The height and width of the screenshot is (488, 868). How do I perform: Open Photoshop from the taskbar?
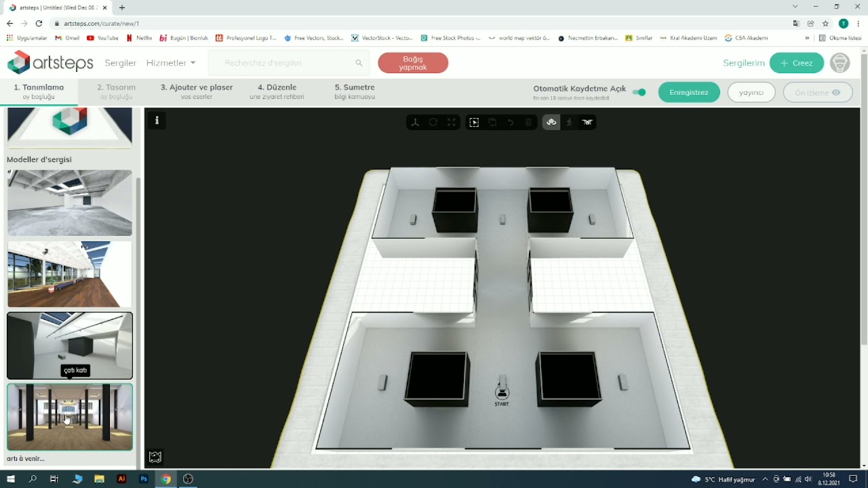point(144,479)
